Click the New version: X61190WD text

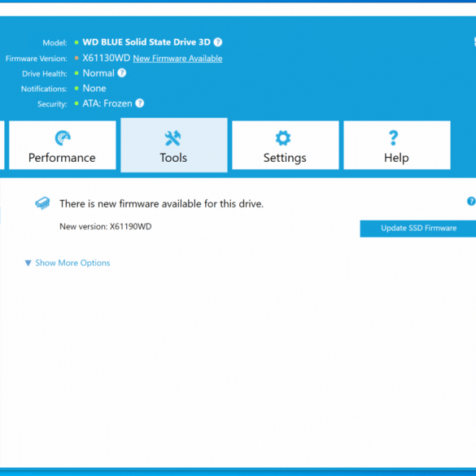tap(105, 226)
